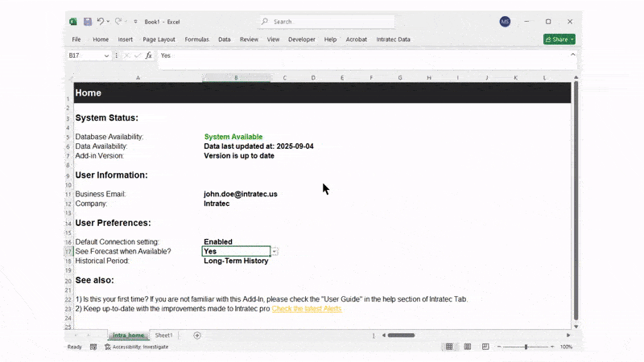Add a new sheet with plus icon
Image resolution: width=644 pixels, height=362 pixels.
click(197, 335)
